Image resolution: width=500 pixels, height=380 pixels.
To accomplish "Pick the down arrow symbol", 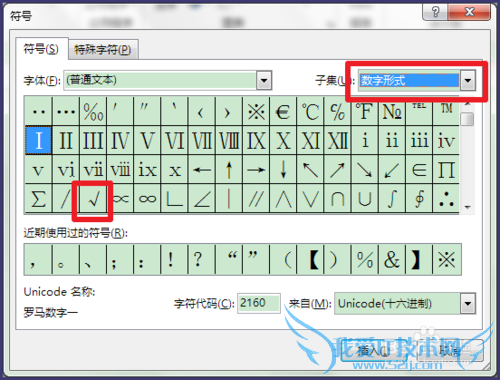I will tap(283, 170).
